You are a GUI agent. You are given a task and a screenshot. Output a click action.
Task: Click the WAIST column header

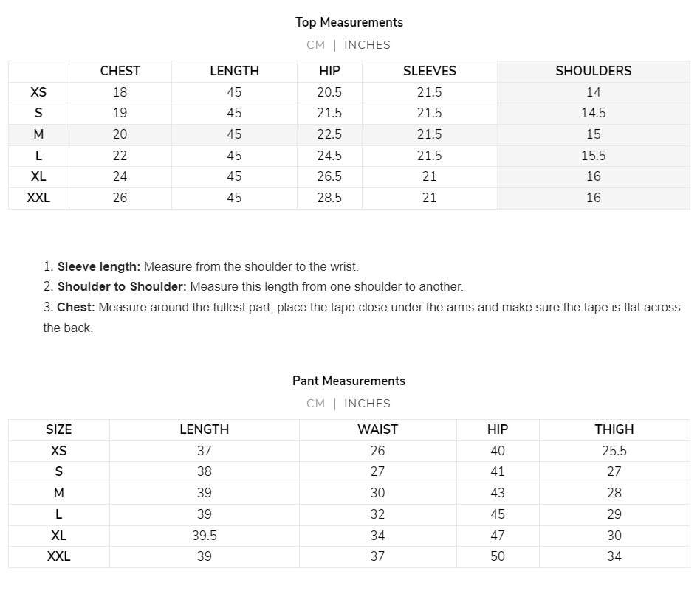coord(377,429)
